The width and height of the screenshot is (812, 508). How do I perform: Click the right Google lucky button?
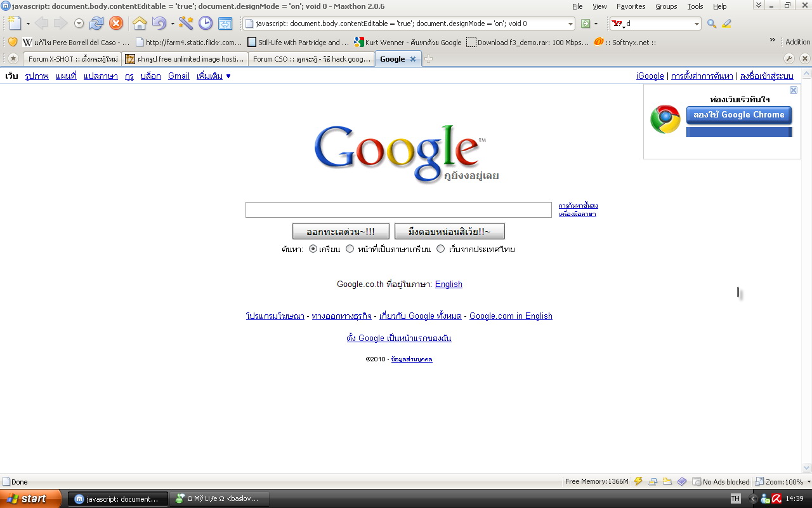pos(450,231)
